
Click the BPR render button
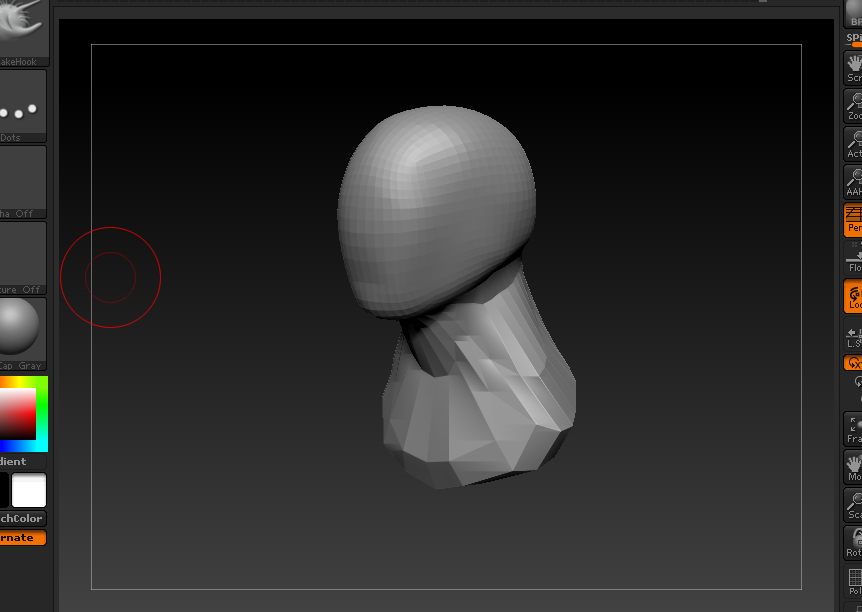click(853, 14)
